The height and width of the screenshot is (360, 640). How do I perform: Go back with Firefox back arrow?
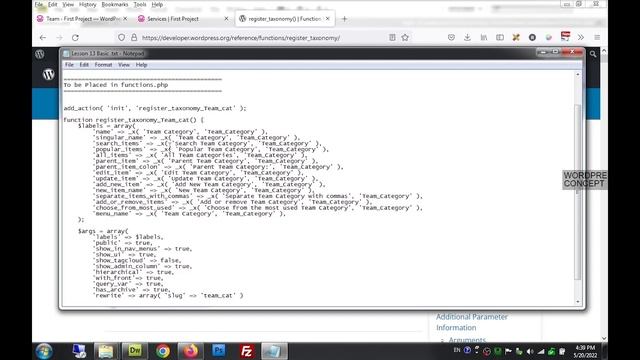click(x=43, y=38)
